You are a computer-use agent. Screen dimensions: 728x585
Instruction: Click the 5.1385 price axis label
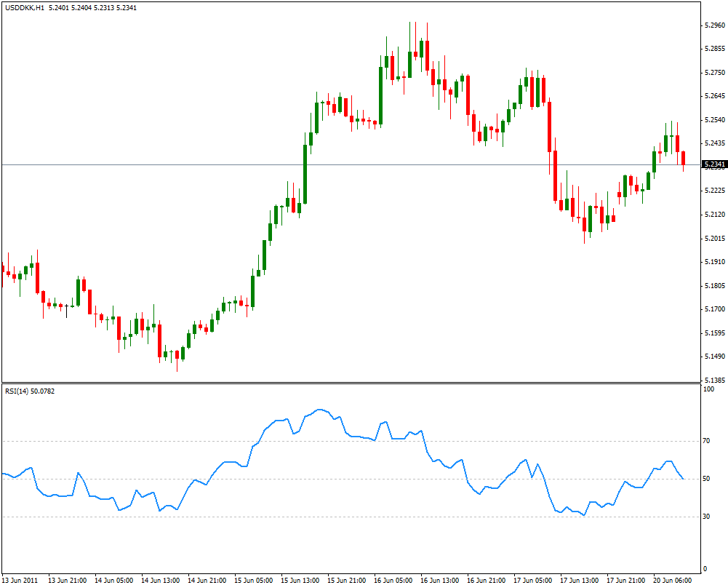pos(714,380)
